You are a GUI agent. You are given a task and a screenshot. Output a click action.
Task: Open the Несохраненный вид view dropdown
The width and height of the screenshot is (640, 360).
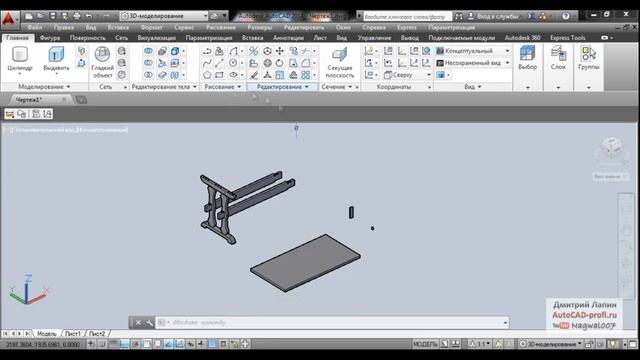(473, 63)
